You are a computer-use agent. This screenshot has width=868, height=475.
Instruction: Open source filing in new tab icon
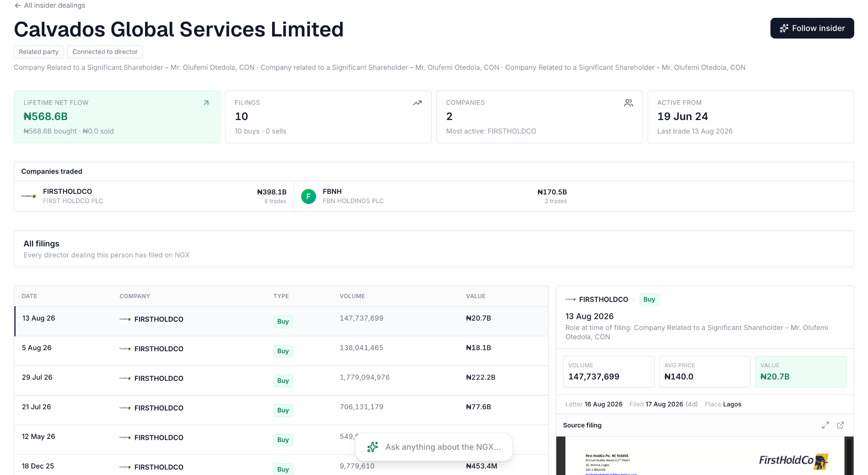click(840, 425)
